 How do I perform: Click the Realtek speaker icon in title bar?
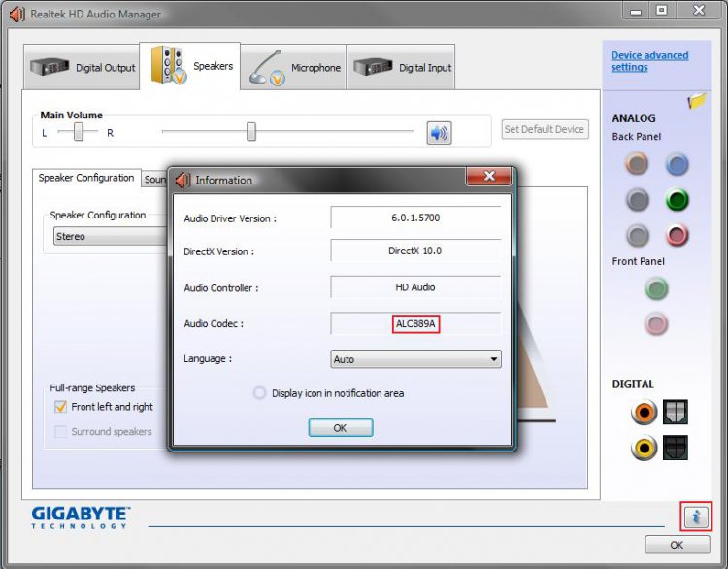pos(17,14)
